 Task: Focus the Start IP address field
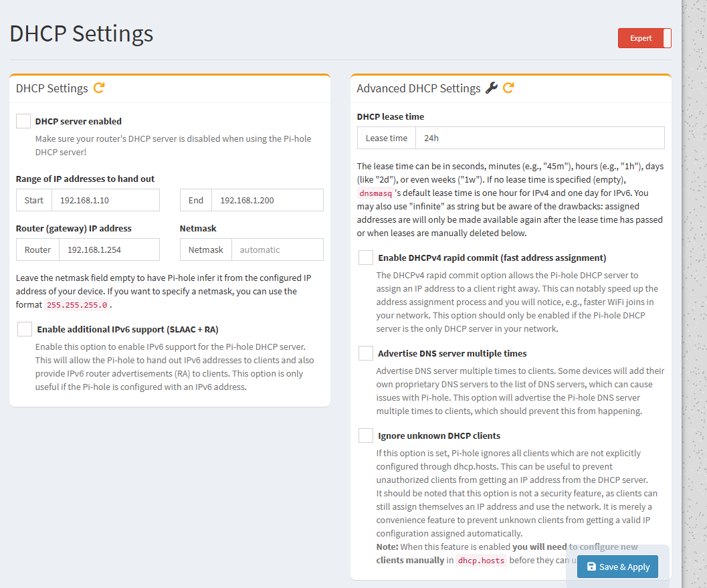coord(105,200)
